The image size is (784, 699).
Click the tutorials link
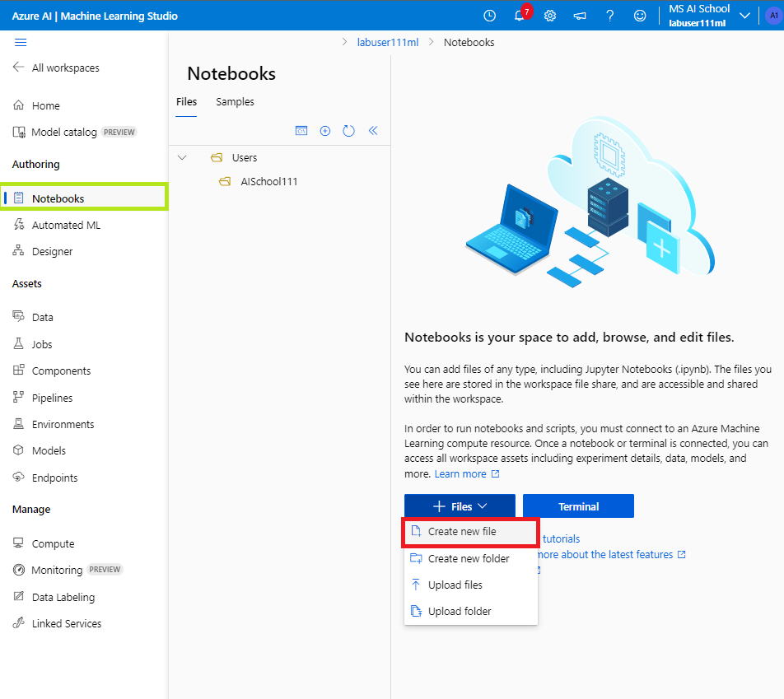click(561, 539)
